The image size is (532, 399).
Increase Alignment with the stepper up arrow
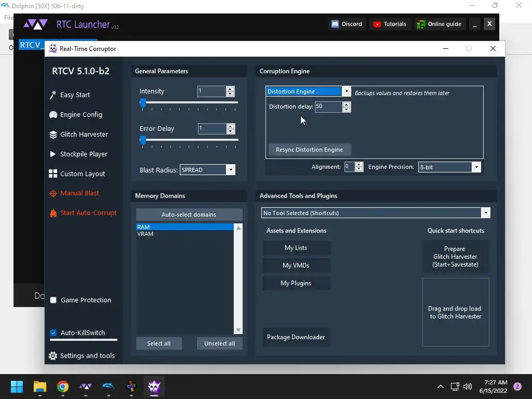[x=359, y=165]
